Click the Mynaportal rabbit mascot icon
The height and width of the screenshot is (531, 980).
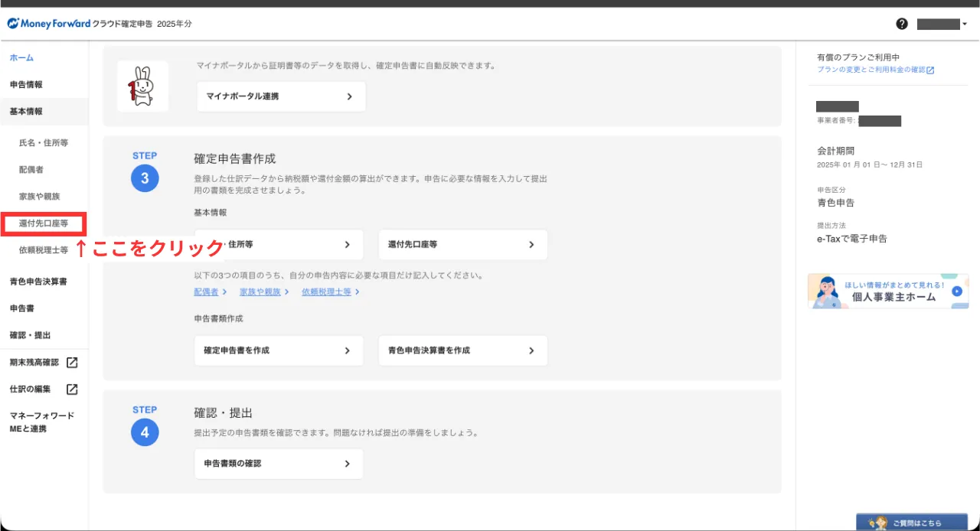click(142, 86)
